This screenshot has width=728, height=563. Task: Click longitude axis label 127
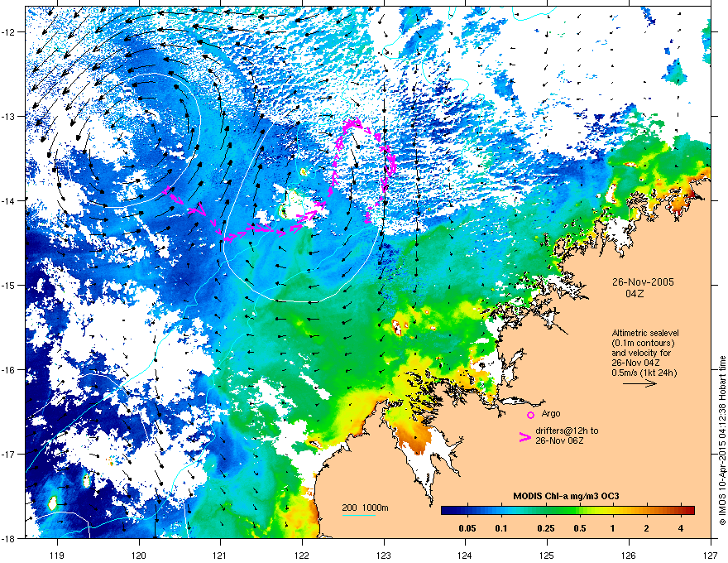tap(711, 555)
